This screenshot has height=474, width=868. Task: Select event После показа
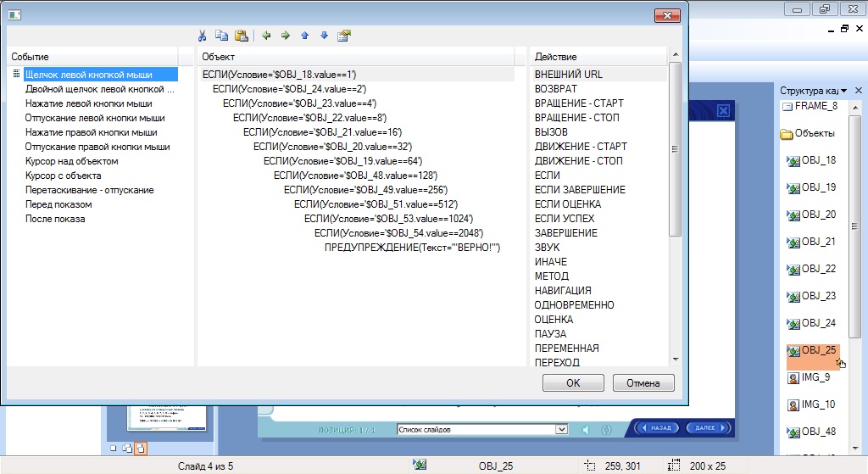[x=55, y=218]
